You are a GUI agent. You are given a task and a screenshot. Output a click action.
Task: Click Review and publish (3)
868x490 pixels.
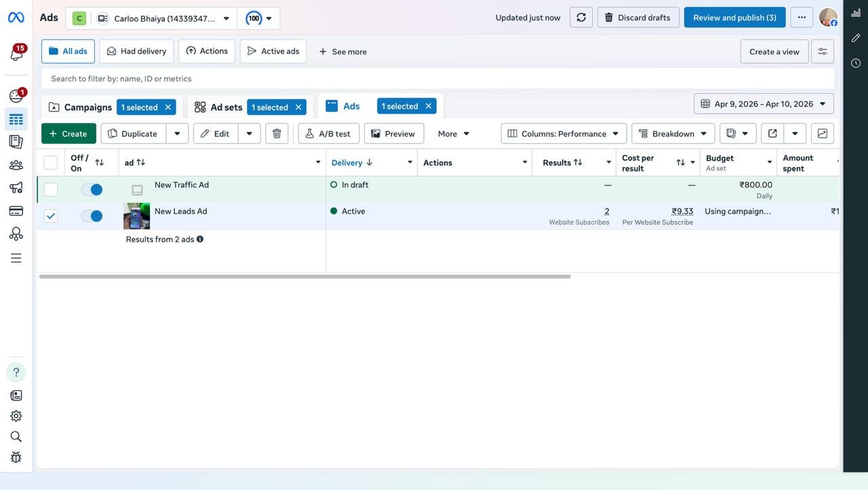pyautogui.click(x=735, y=18)
